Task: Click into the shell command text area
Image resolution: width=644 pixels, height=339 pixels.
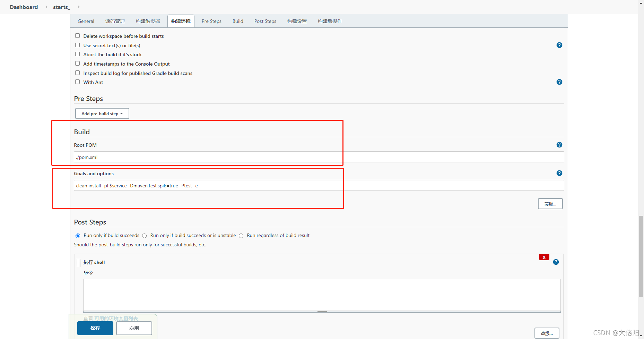Action: pyautogui.click(x=322, y=295)
